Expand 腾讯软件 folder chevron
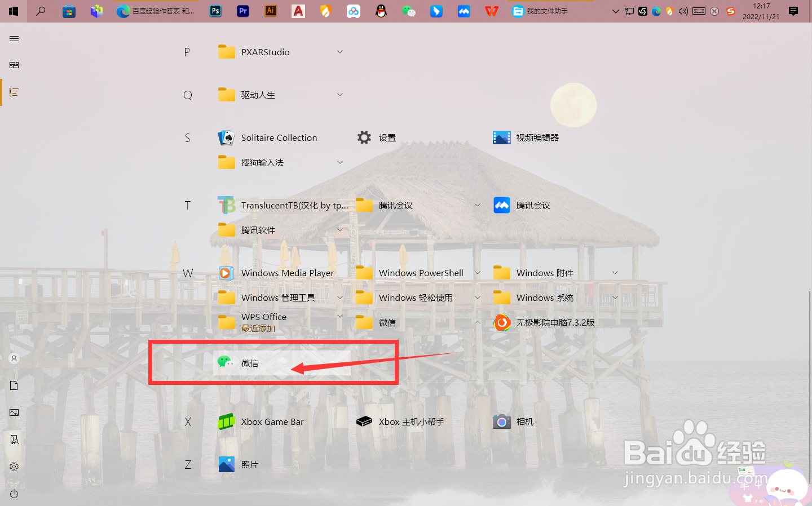This screenshot has width=812, height=506. click(x=340, y=230)
